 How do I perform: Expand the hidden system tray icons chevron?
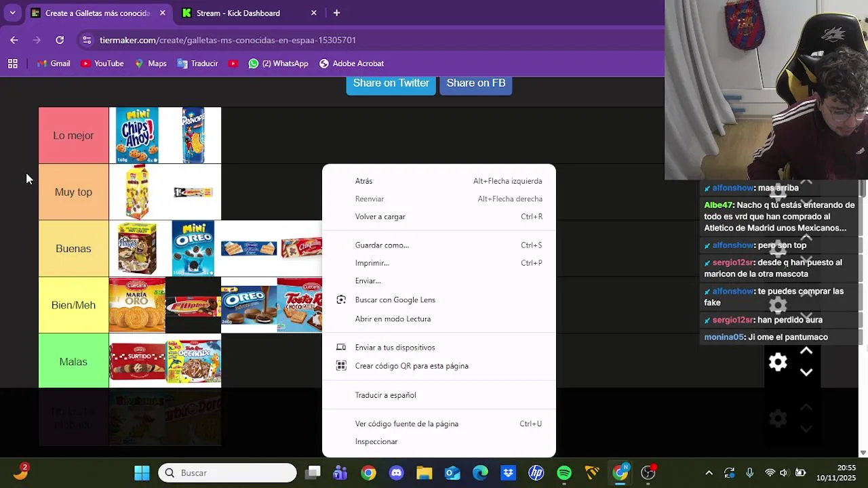point(709,473)
